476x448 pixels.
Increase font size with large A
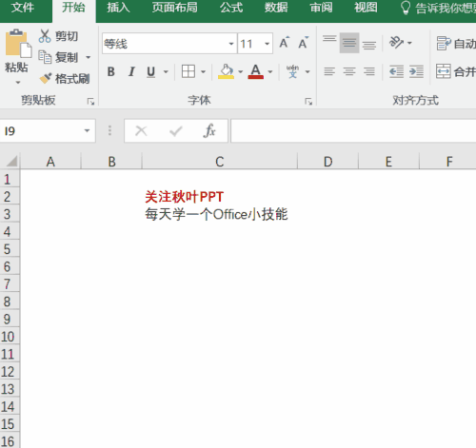(285, 43)
